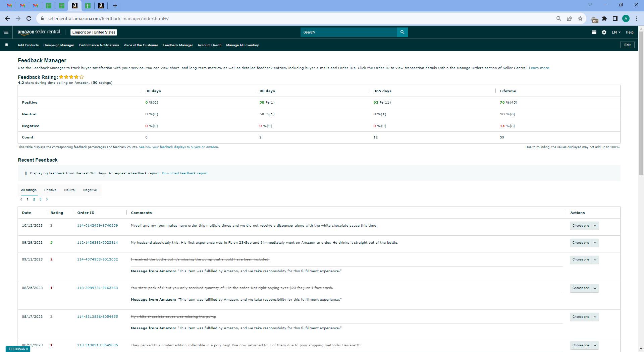This screenshot has width=644, height=352.
Task: View site information via the lock icon
Action: [x=42, y=18]
